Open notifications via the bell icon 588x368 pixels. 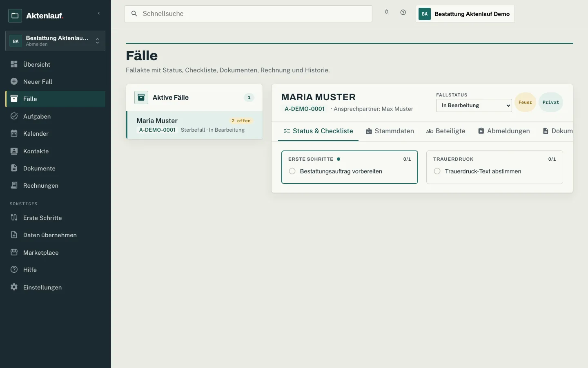387,12
